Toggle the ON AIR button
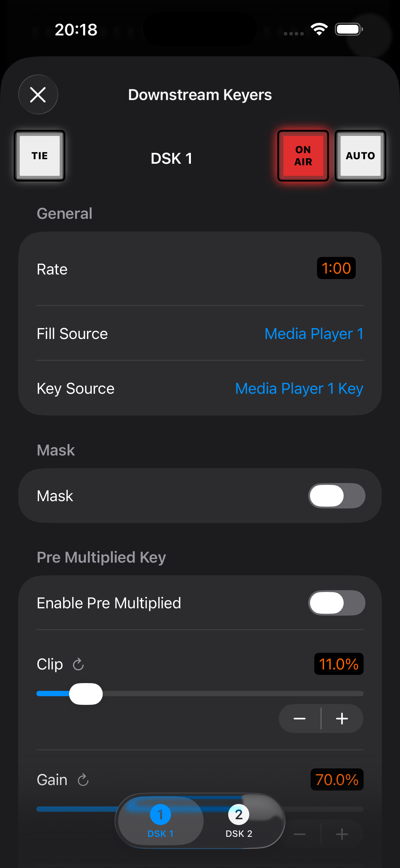Image resolution: width=400 pixels, height=868 pixels. point(302,156)
